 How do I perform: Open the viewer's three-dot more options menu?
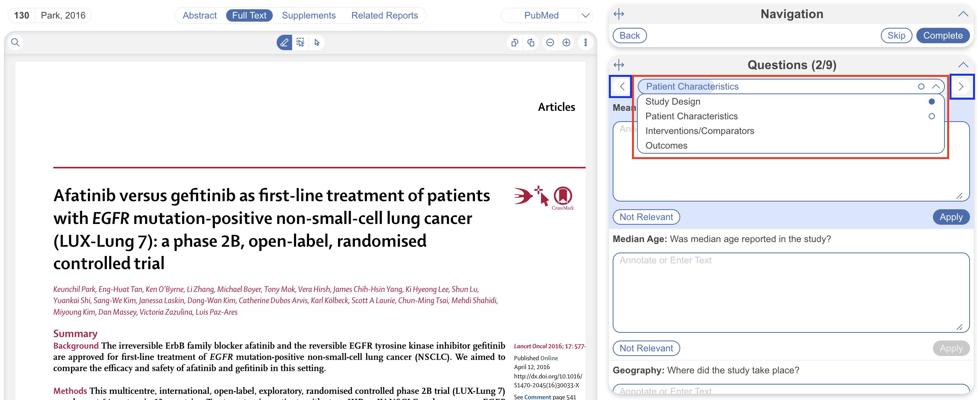point(586,42)
